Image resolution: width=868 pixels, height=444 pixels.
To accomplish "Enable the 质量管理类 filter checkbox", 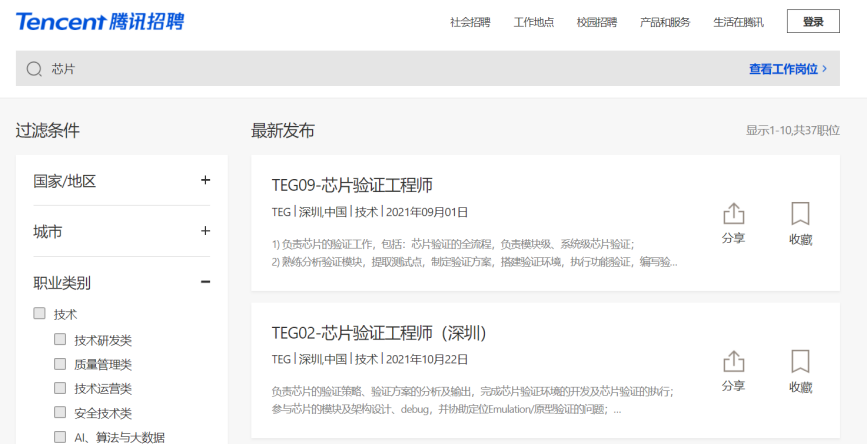I will tap(60, 364).
